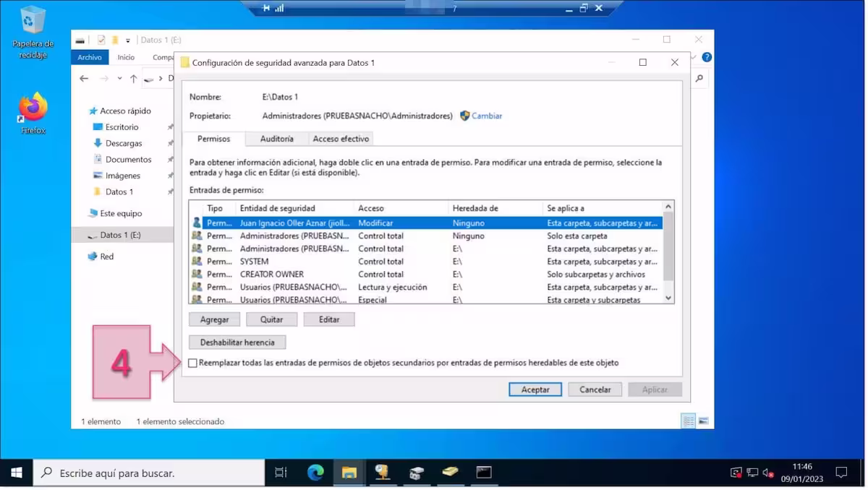Switch to the Acceso efectivo tab
The height and width of the screenshot is (490, 868).
point(341,139)
